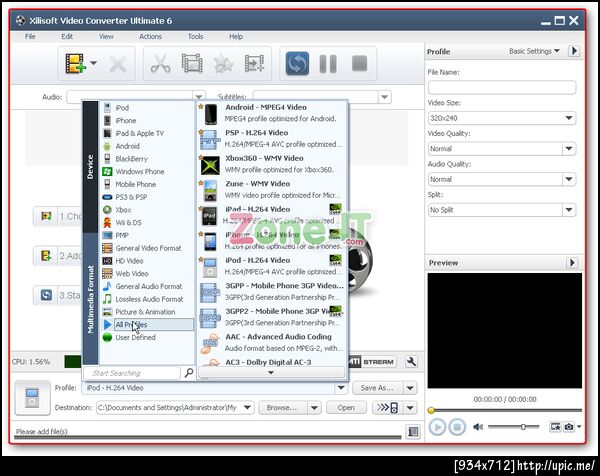600x476 pixels.
Task: Open the Profile combo box dropdown arrow
Action: [x=340, y=388]
